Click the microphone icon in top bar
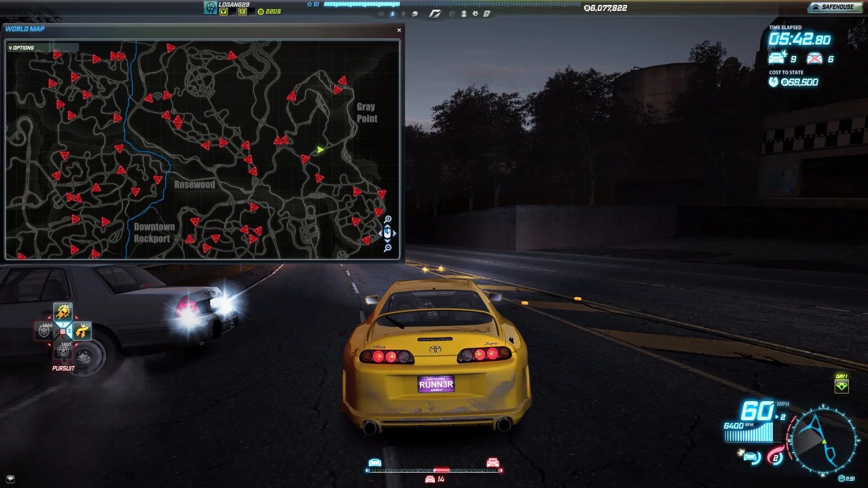Screen dimensions: 868x488 coord(403,14)
